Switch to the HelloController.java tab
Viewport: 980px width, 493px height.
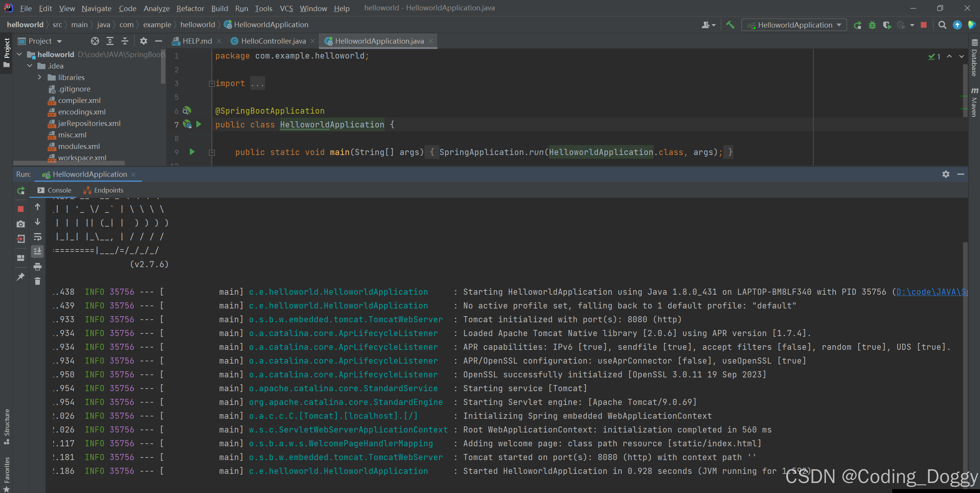point(272,41)
